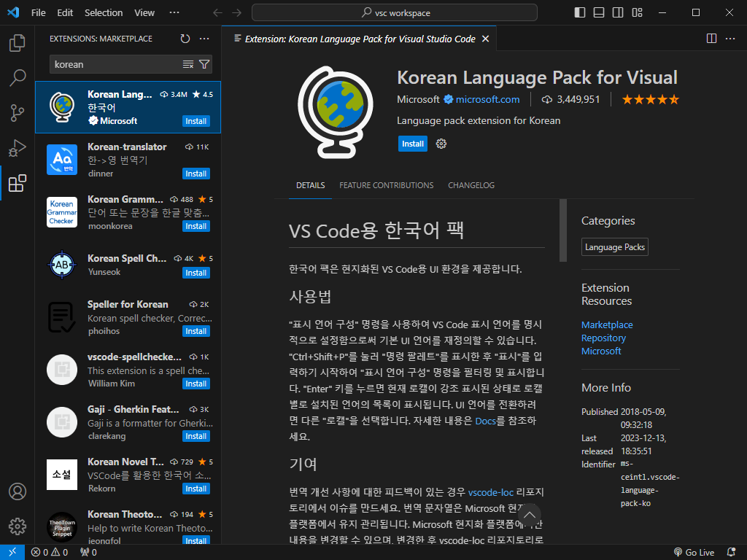Open editor More Actions ellipsis
This screenshot has height=560, width=747.
730,39
